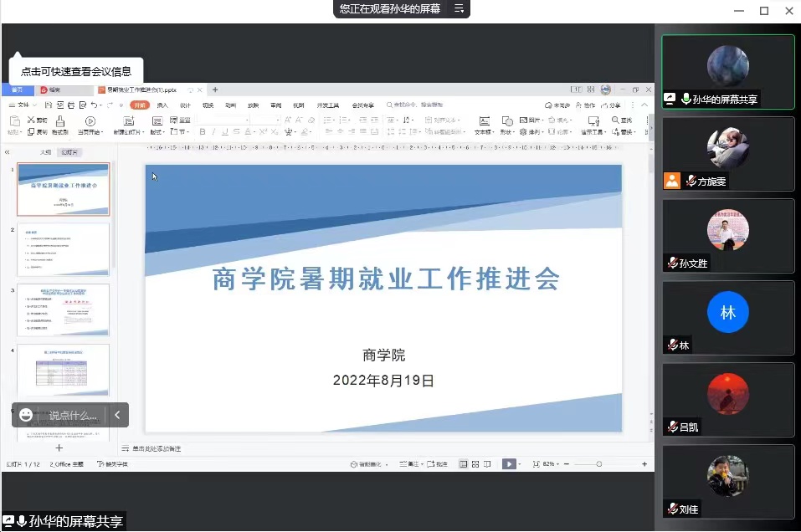
Task: Click the emoji icon in the chat bar
Action: (26, 415)
